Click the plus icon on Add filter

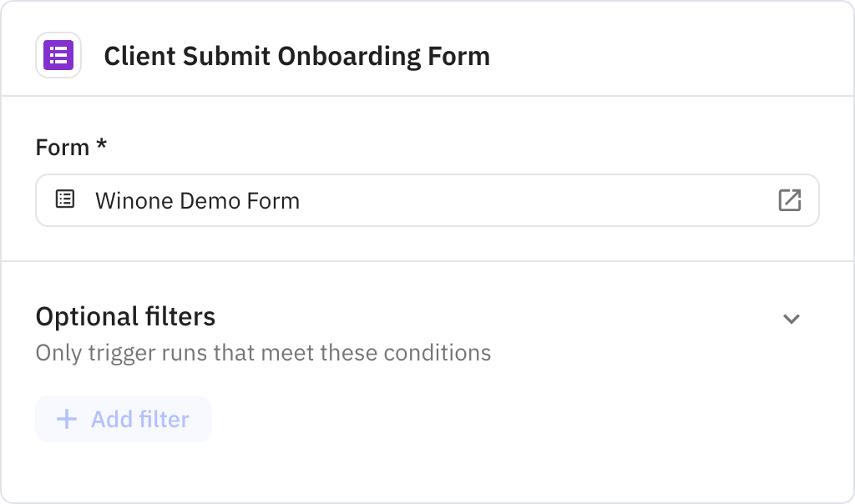(x=65, y=419)
